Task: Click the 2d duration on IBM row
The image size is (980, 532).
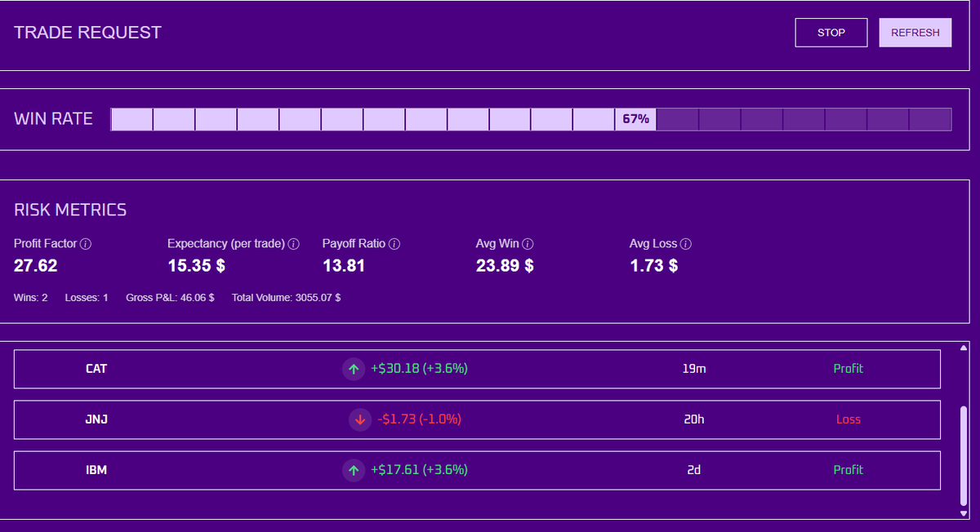Action: pos(693,470)
